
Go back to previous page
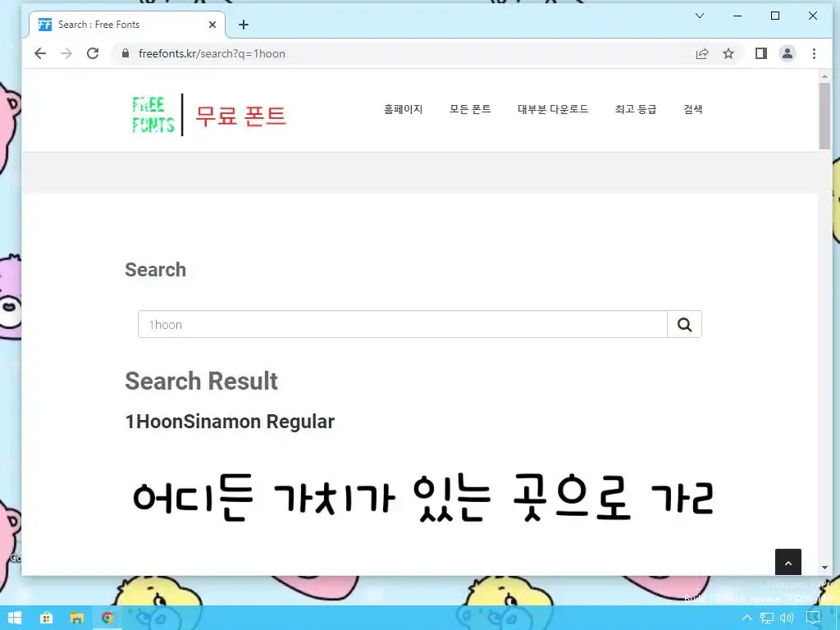click(x=40, y=53)
